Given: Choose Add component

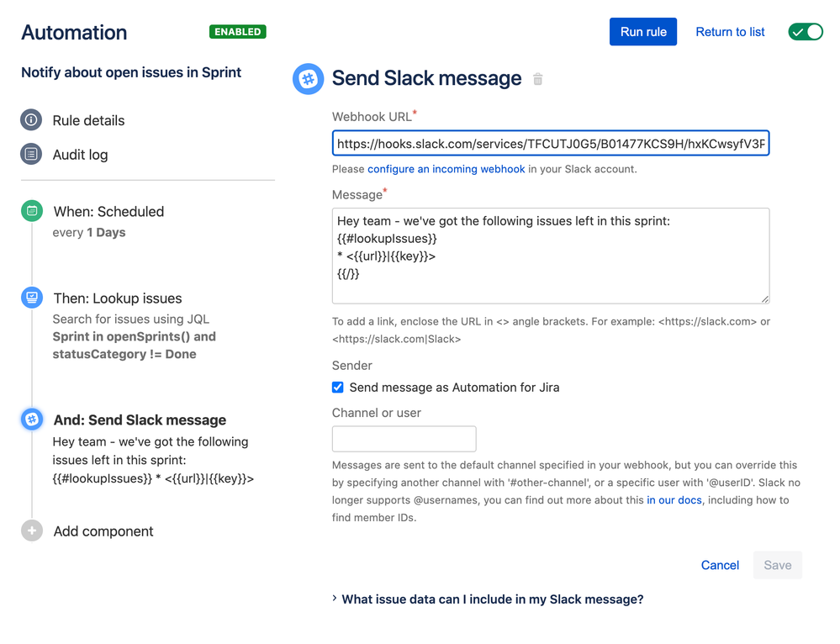Looking at the screenshot, I should [x=103, y=531].
